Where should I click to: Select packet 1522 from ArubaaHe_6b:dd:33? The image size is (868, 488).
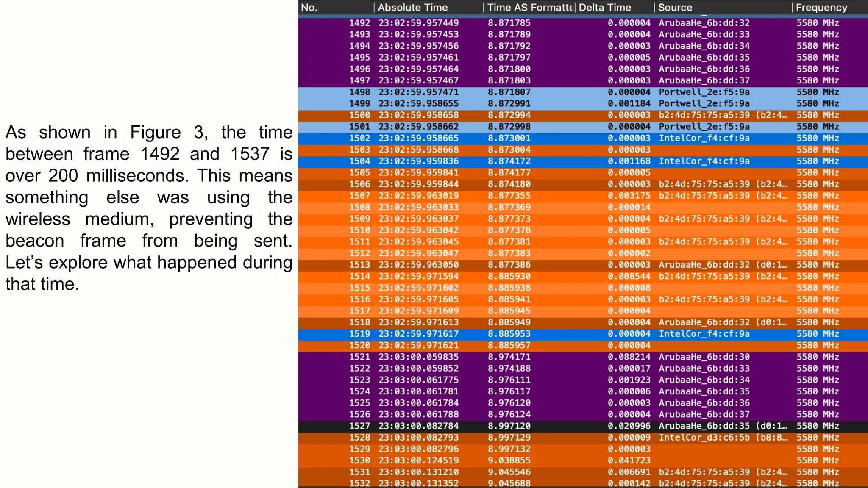click(x=583, y=369)
